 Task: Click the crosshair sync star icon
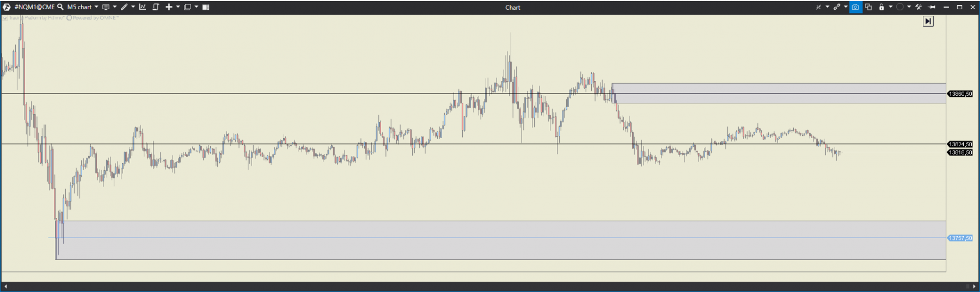(818, 7)
